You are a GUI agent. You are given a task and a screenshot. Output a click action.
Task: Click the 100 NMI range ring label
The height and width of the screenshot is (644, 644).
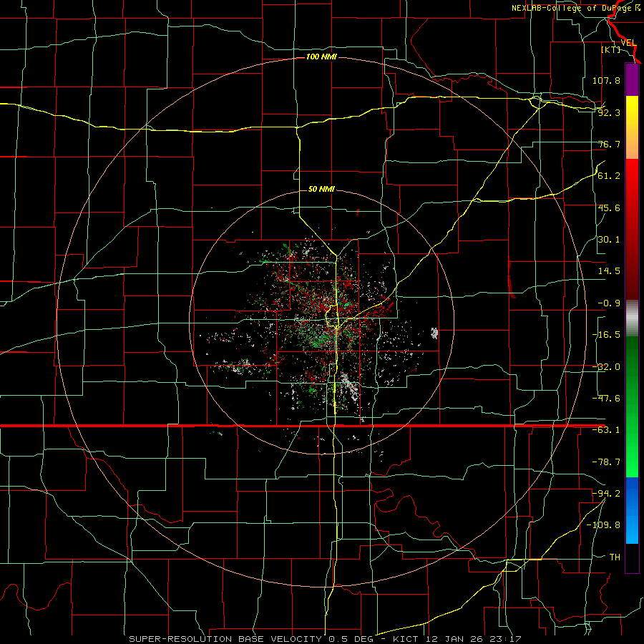(321, 57)
